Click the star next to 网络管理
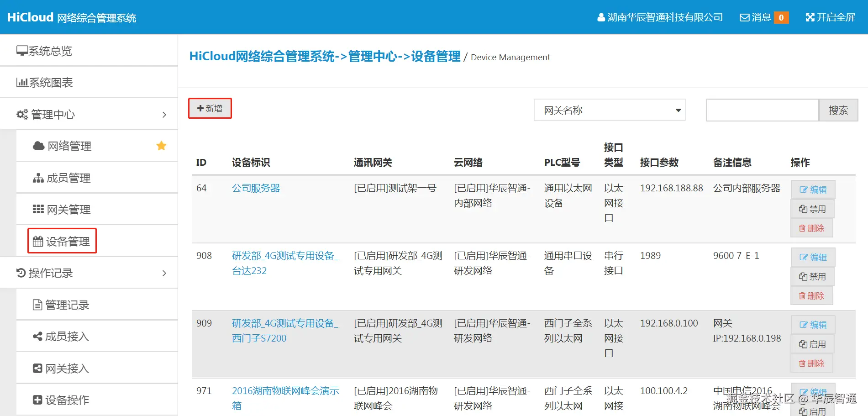The width and height of the screenshot is (868, 416). pyautogui.click(x=161, y=146)
